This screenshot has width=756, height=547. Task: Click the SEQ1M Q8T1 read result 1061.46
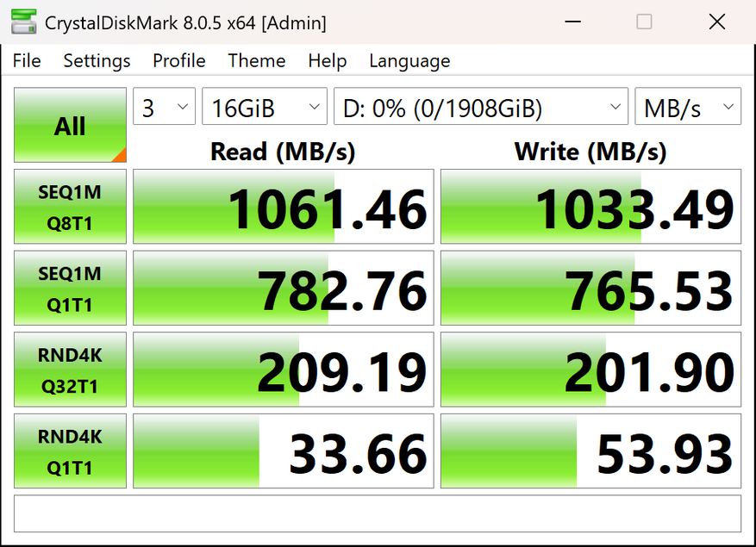tap(284, 206)
